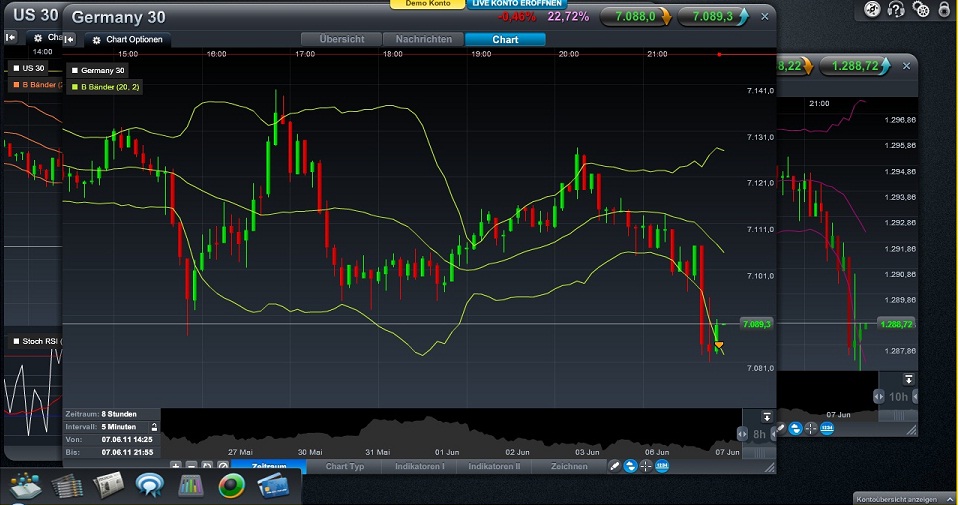Open the compass navigation icon

872,9
